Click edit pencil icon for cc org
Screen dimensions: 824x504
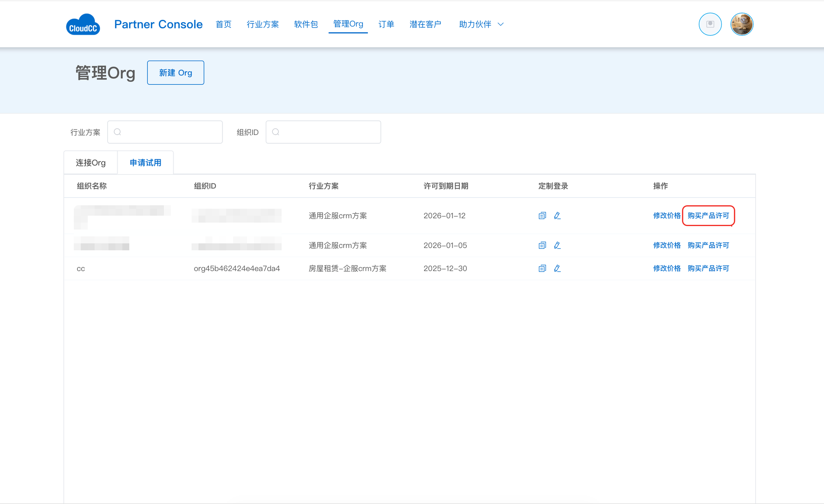coord(557,268)
